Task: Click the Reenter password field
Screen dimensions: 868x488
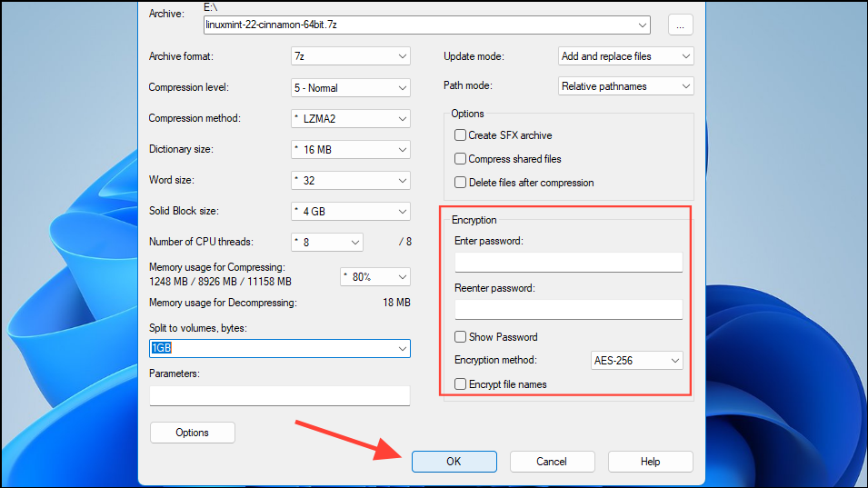Action: click(569, 309)
